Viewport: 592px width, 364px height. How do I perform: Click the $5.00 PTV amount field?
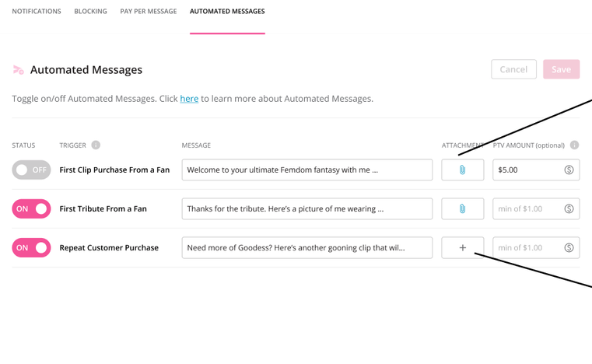point(536,170)
